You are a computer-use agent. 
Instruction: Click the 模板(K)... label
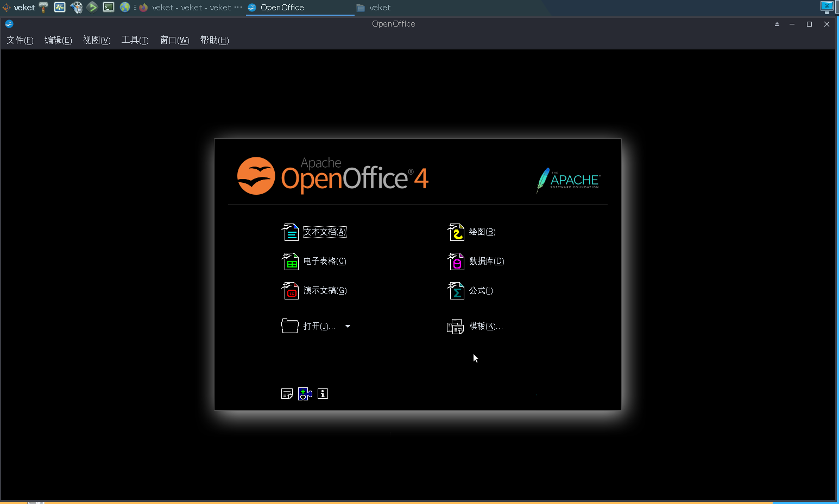click(x=486, y=326)
